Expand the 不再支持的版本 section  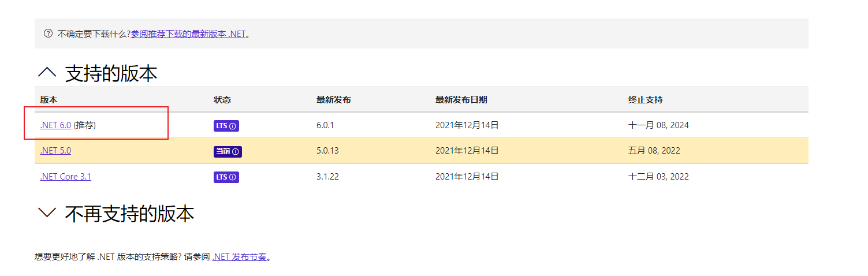click(47, 214)
